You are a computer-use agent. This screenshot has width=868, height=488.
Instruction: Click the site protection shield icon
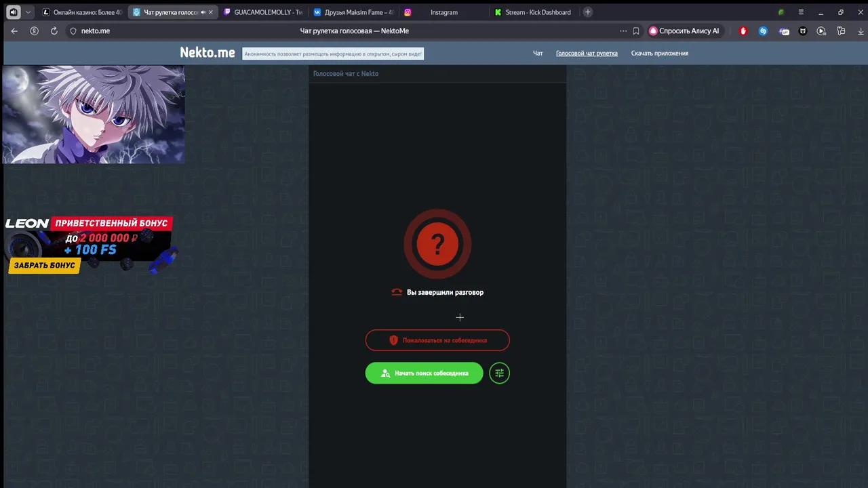point(73,31)
